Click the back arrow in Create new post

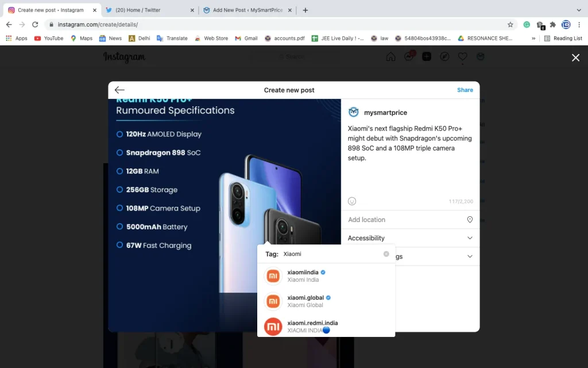point(119,90)
